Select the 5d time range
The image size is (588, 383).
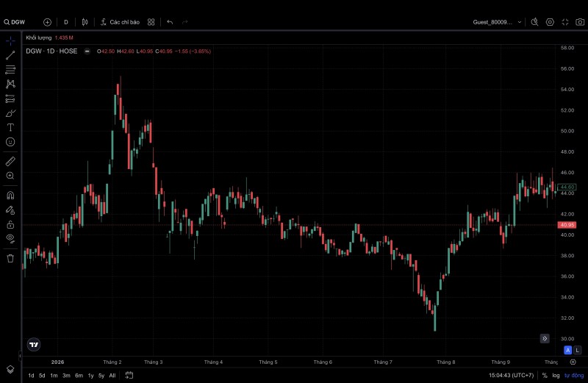pos(42,376)
